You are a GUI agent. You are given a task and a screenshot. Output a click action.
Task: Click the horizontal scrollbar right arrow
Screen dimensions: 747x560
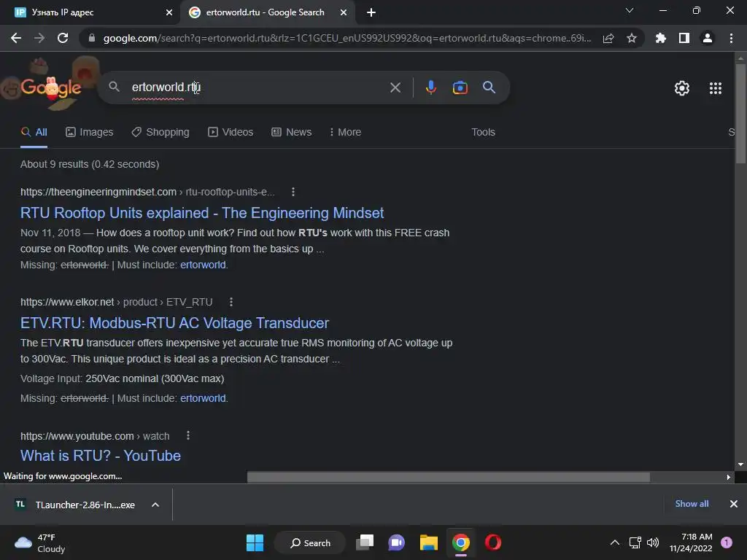click(x=729, y=477)
